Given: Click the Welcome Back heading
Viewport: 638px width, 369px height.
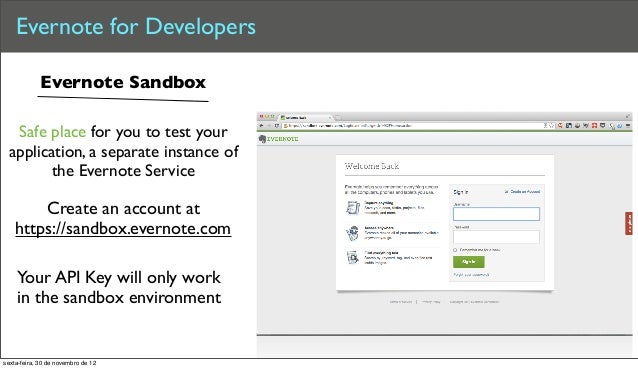Looking at the screenshot, I should pos(371,166).
